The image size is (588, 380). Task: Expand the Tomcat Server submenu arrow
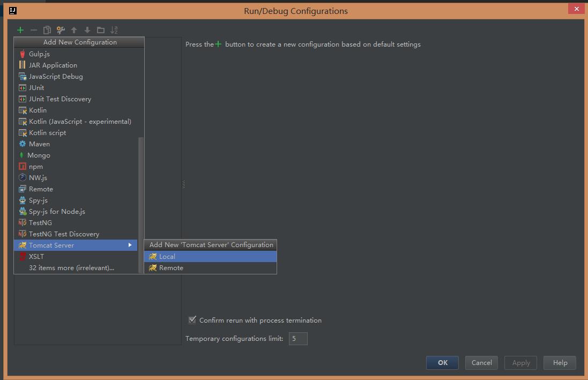coord(130,245)
